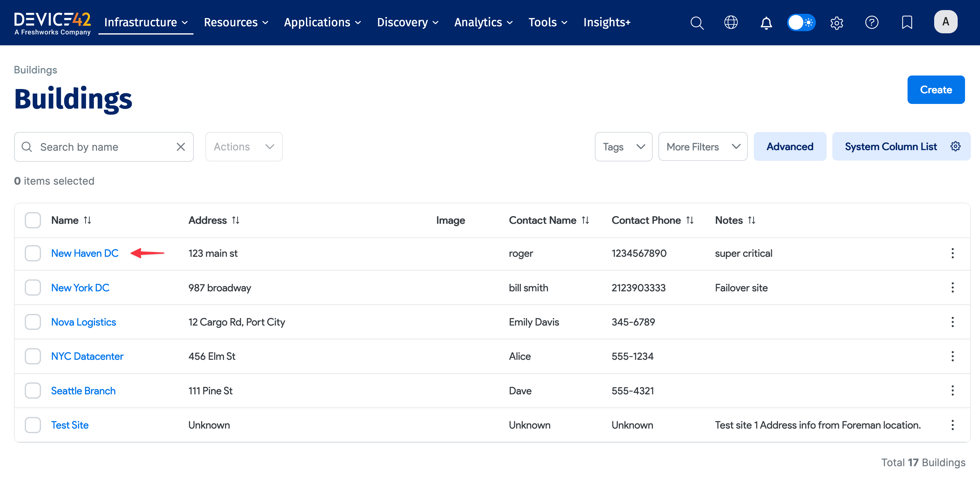
Task: Clear the search field with the X icon
Action: point(181,147)
